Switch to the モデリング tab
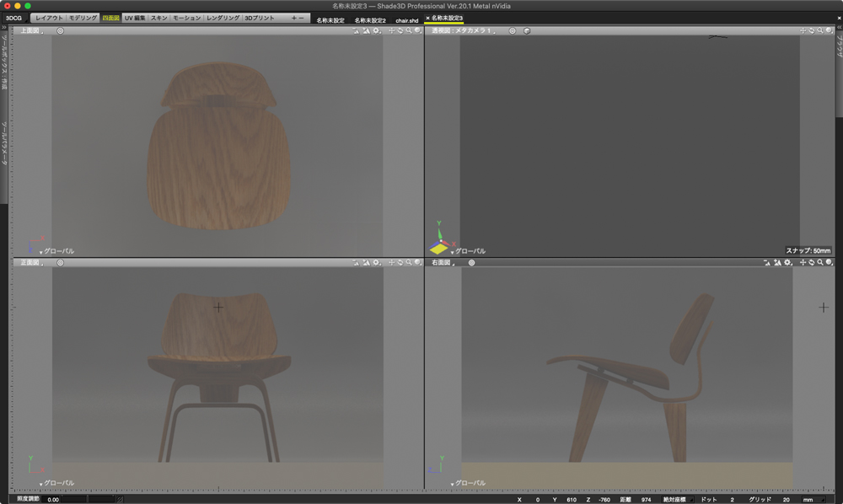843x504 pixels. [83, 18]
